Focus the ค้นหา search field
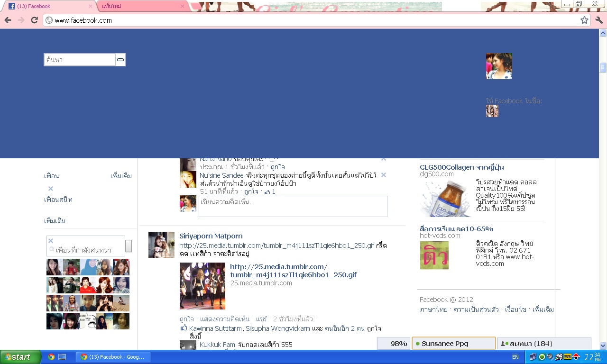607x364 pixels. click(x=80, y=60)
